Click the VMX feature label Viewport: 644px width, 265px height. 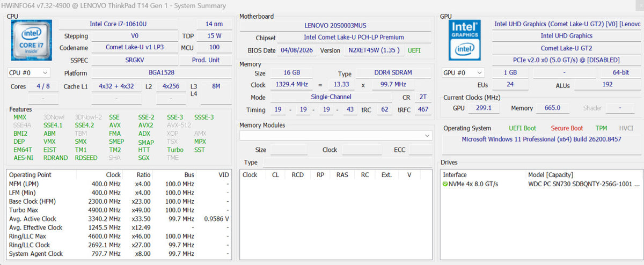49,142
